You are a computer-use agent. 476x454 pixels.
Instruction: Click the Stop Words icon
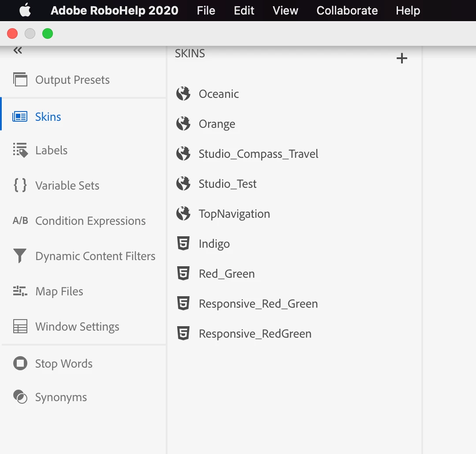click(x=20, y=363)
